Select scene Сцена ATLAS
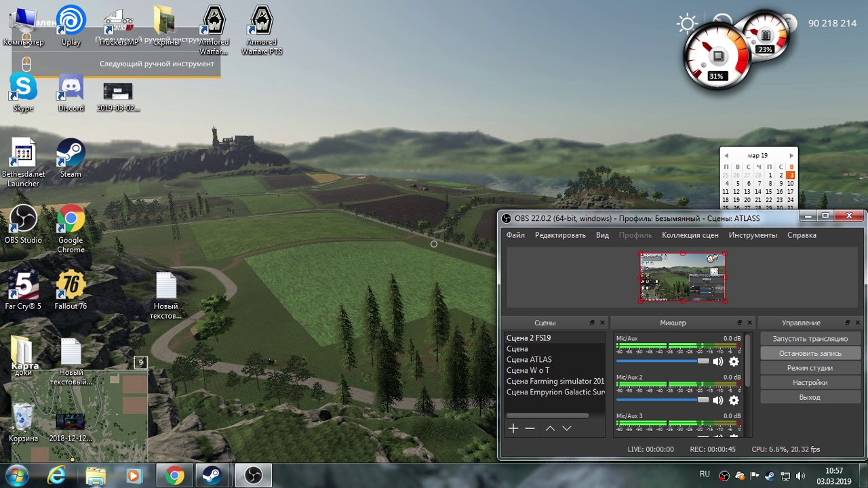 pyautogui.click(x=554, y=359)
